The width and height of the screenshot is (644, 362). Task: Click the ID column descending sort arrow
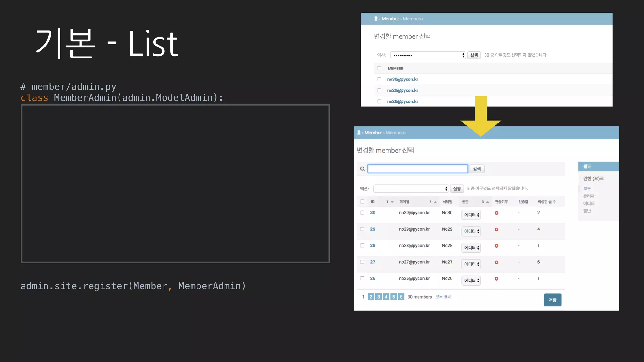pyautogui.click(x=392, y=202)
